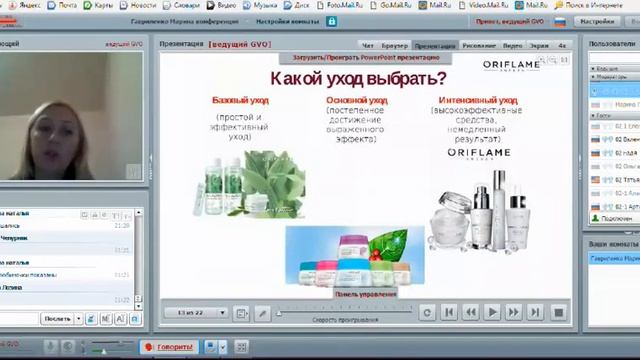The image size is (640, 360).
Task: Jump to the first slide
Action: click(449, 313)
